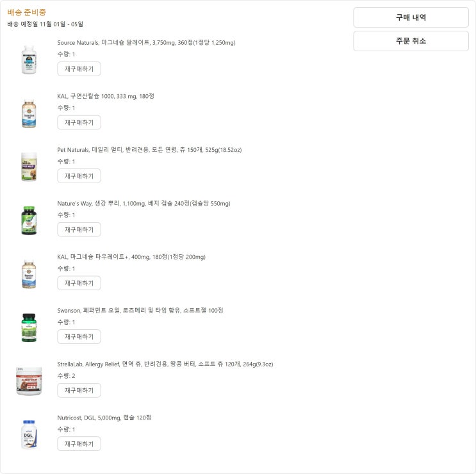Reorder KAL magnesium taurate+ item
This screenshot has width=476, height=474.
(79, 283)
